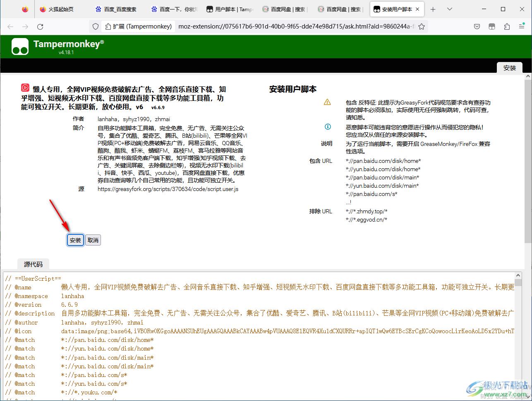532x401 pixels.
Task: Switch to 用户脚本 | Tampermonkey tab
Action: [230, 9]
